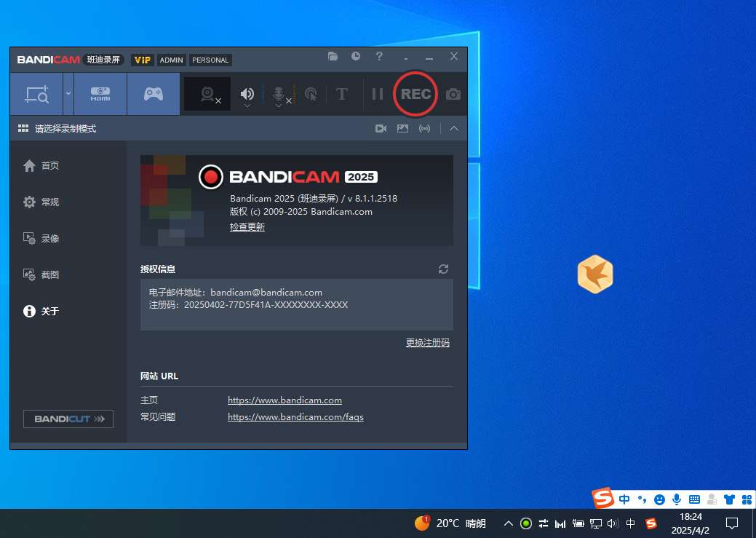Image resolution: width=756 pixels, height=538 pixels.
Task: Start recording with REC button
Action: [x=415, y=94]
